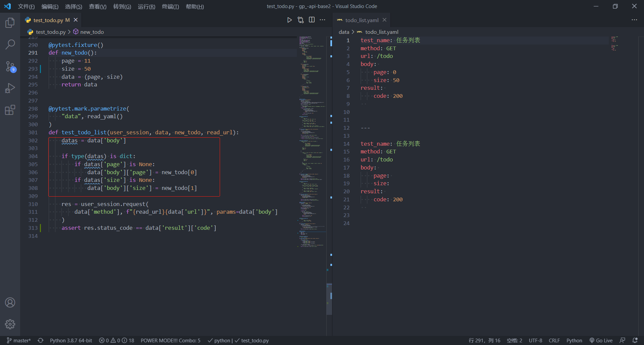Open the test_todo.py breadcrumb dropdown
This screenshot has height=345, width=644.
[51, 32]
